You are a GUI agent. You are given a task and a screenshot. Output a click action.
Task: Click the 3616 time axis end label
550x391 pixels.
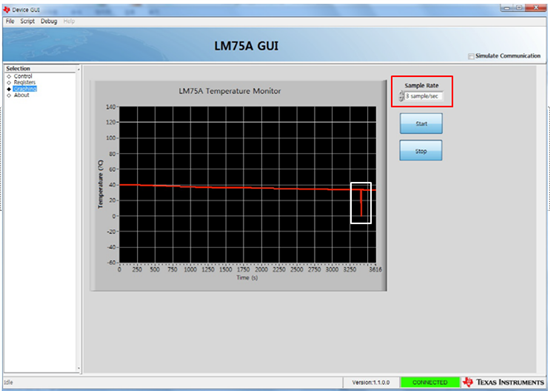(375, 269)
